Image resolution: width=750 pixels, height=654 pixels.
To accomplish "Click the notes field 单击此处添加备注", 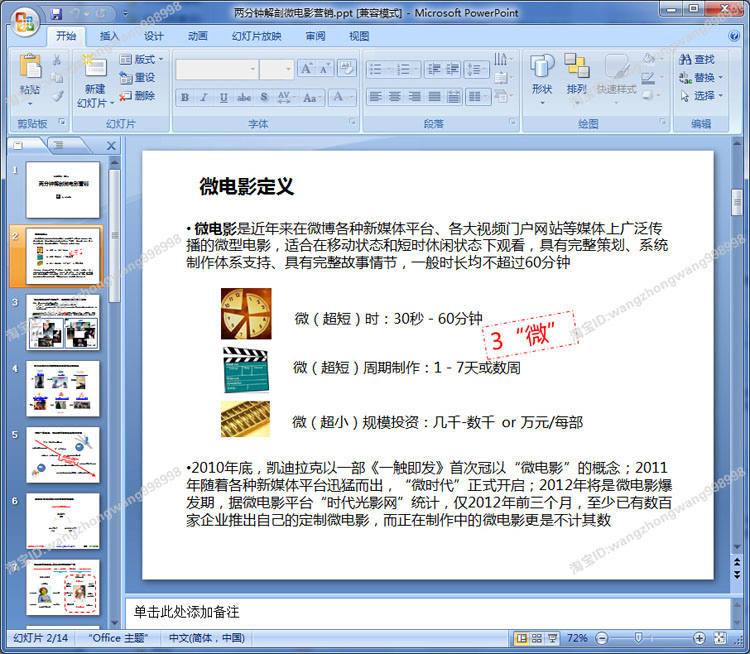I will point(428,613).
